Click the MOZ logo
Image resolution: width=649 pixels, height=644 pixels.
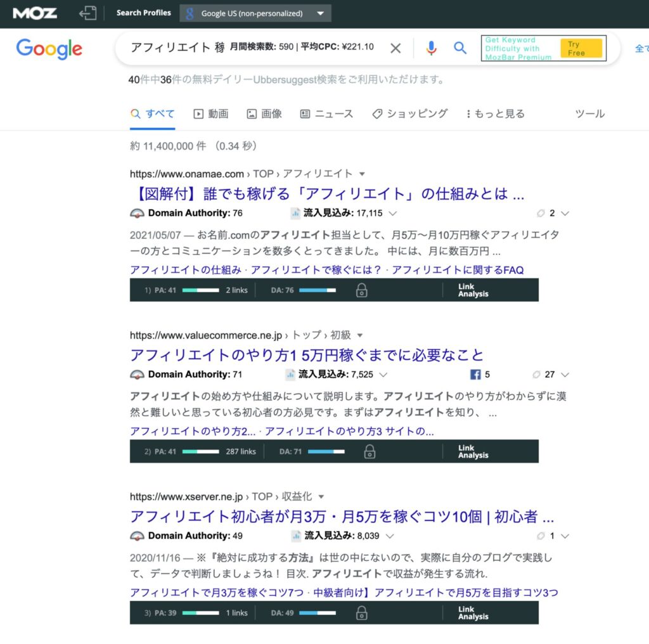click(35, 13)
